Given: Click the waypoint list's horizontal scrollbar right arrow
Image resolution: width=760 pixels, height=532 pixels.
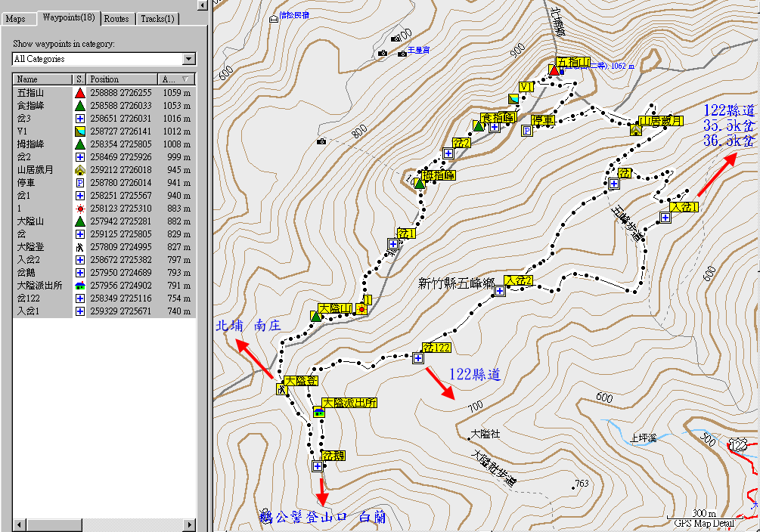Looking at the screenshot, I should (188, 524).
